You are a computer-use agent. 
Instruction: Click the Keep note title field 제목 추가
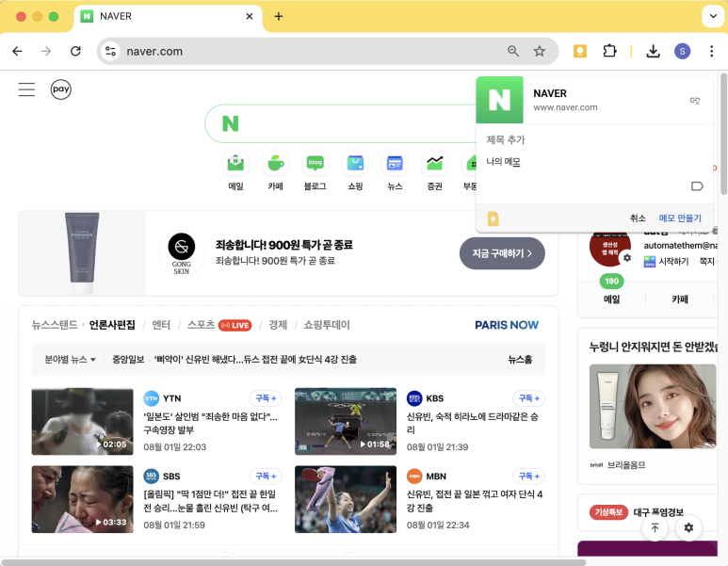point(594,139)
